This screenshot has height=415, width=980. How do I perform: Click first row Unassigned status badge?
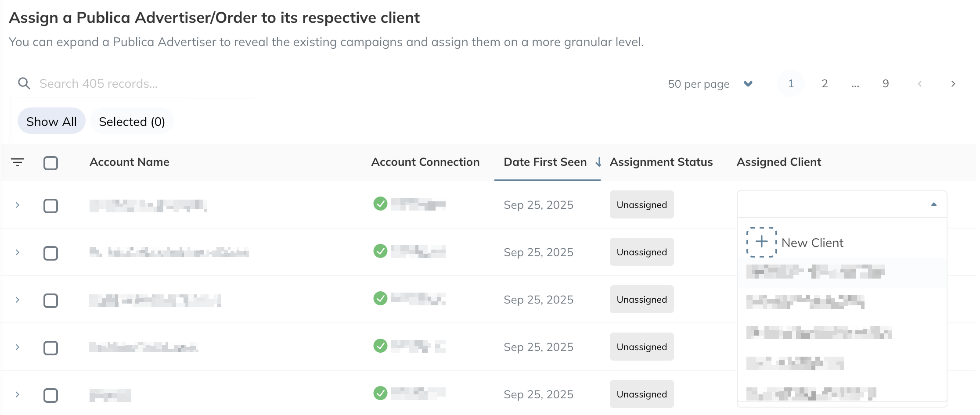[641, 204]
